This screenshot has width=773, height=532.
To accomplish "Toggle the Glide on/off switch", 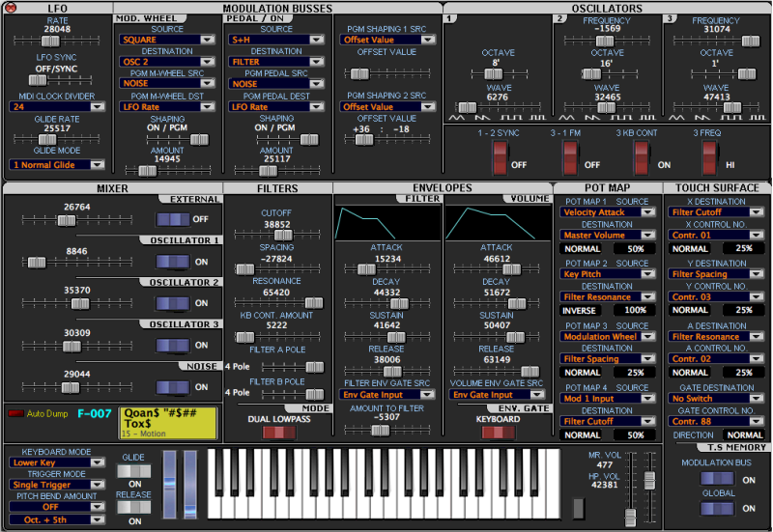I will click(x=134, y=471).
